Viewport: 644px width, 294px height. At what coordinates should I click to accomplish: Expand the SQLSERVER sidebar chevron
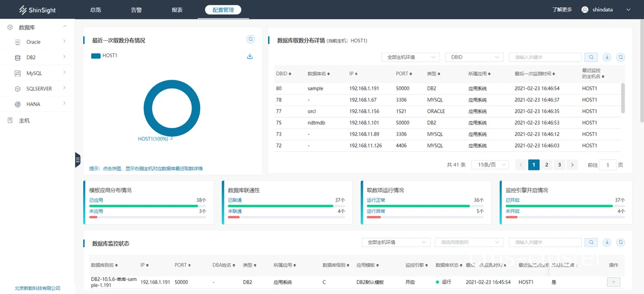click(x=64, y=88)
